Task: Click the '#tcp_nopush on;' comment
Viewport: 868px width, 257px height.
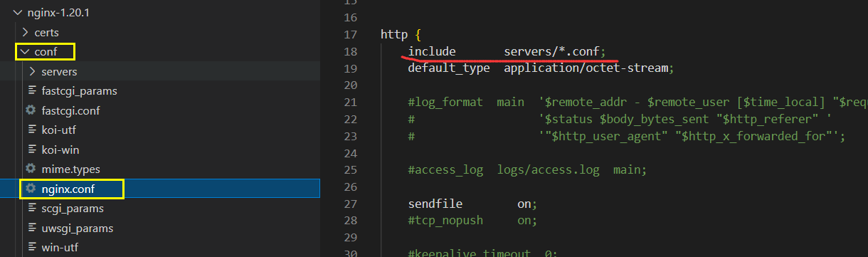Action: (472, 221)
